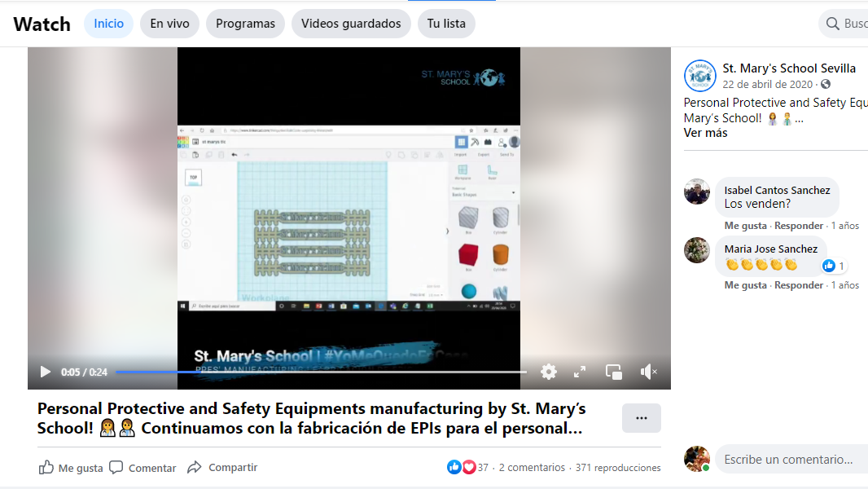Seek on the video progress bar
The image size is (868, 489).
pyautogui.click(x=321, y=372)
